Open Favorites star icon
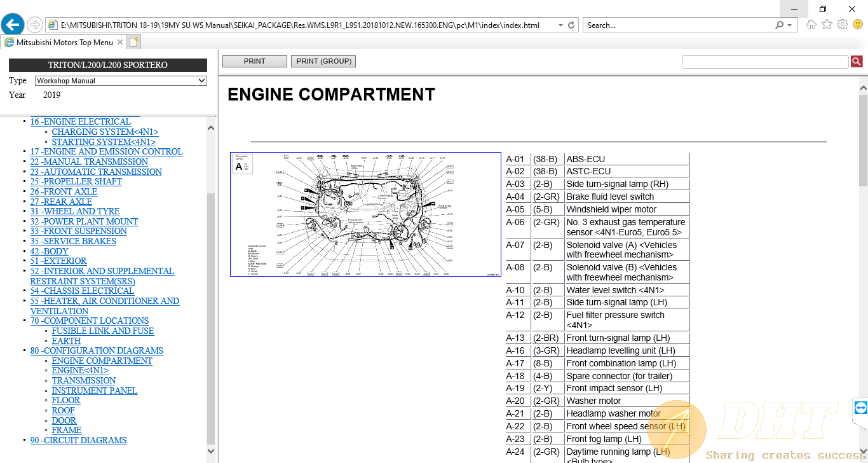This screenshot has height=463, width=868. (827, 25)
